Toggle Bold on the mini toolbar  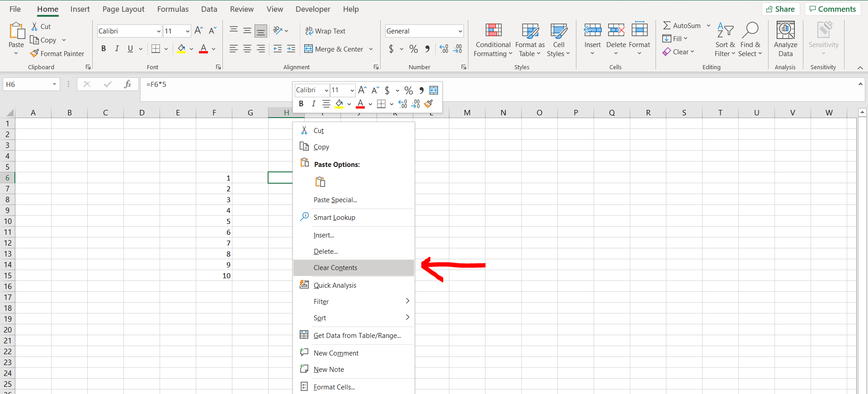(301, 104)
